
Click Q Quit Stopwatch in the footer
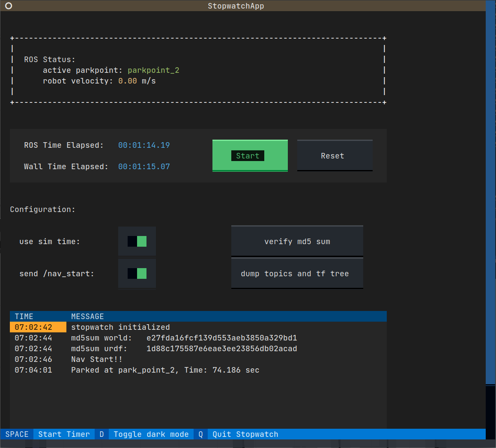[238, 434]
